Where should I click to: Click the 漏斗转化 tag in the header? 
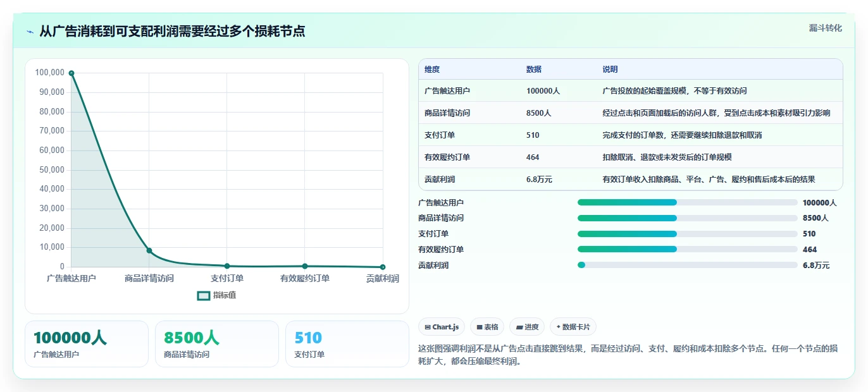[825, 28]
